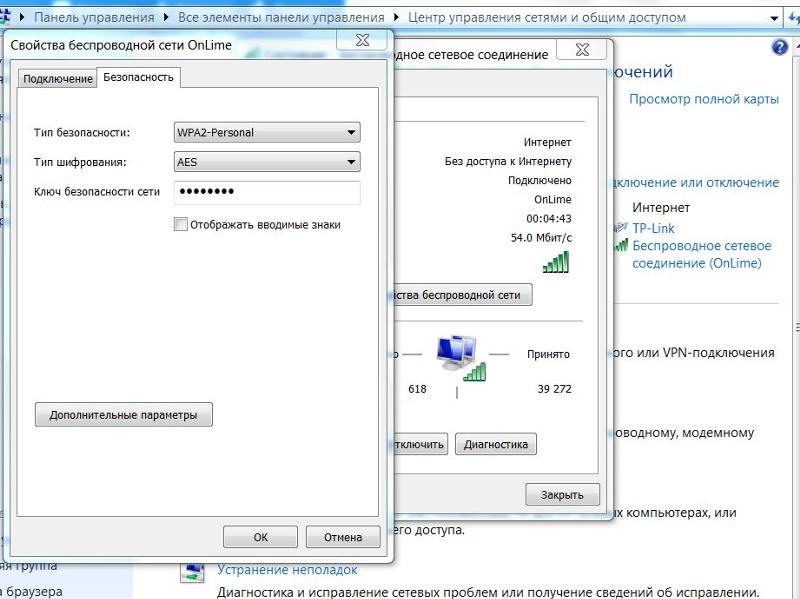This screenshot has width=800, height=599.
Task: Click Все элементы панели управления breadcrumb
Action: 281,17
